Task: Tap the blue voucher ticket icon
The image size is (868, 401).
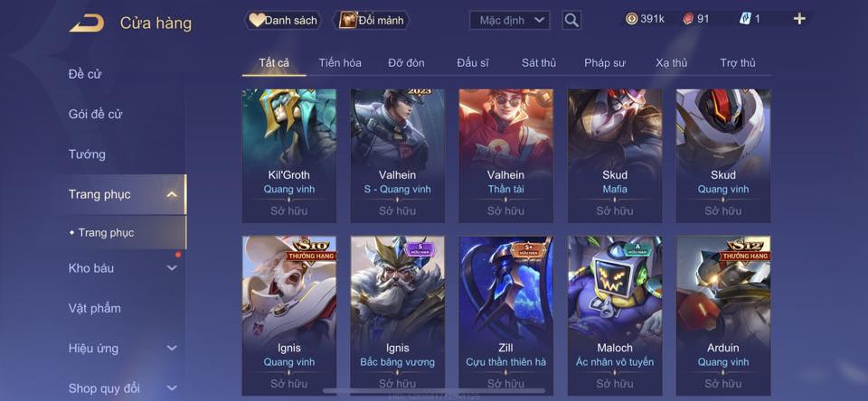Action: point(745,19)
